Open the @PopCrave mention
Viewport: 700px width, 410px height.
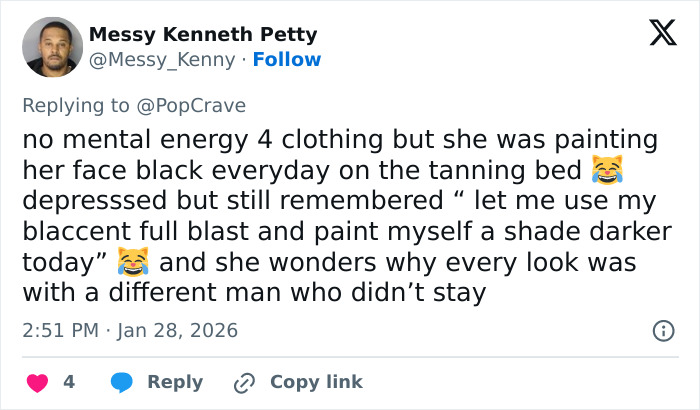191,105
